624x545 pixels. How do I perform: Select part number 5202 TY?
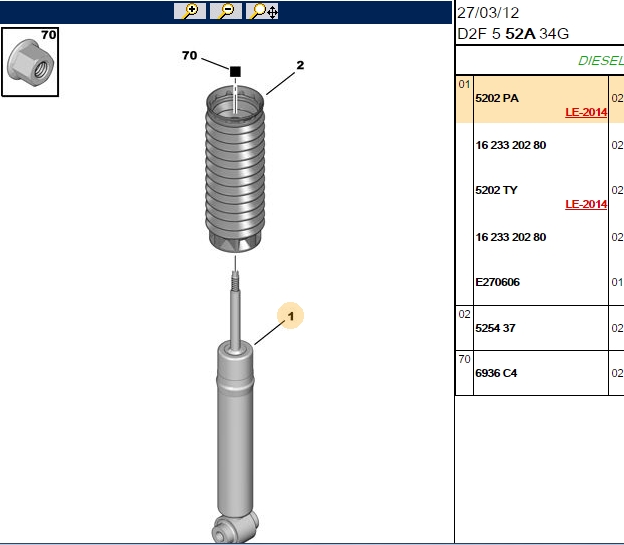click(x=496, y=190)
